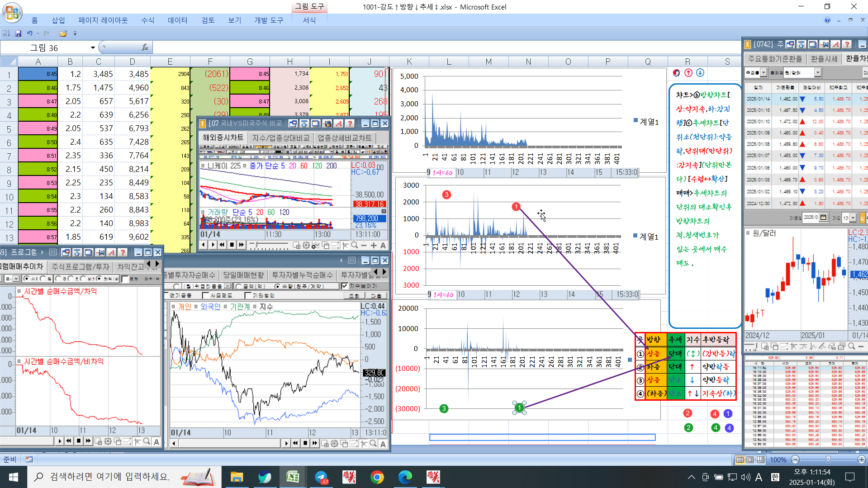Click the stop playback button in 니케이 225 chart

point(232,245)
